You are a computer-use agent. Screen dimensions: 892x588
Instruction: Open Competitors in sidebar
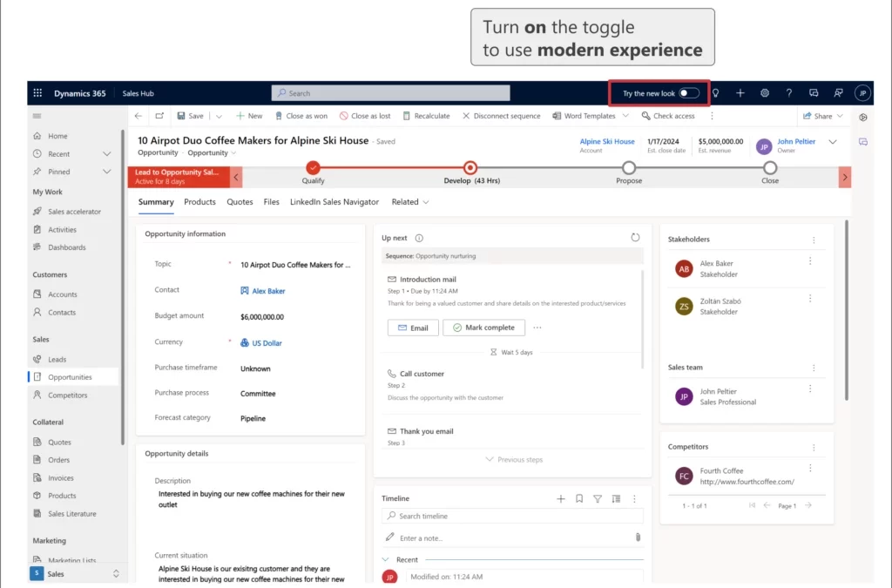pyautogui.click(x=67, y=395)
